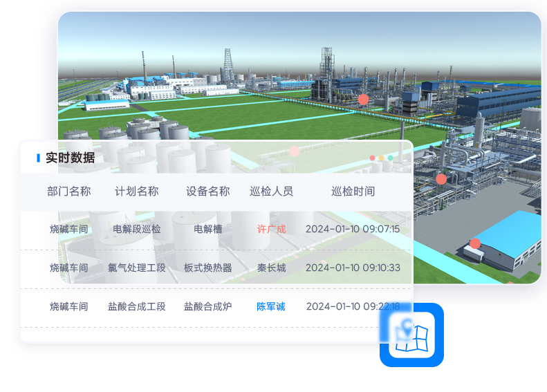Viewport: 547px width, 392px height.
Task: Open inspector 陈军诚 blue link
Action: 271,306
